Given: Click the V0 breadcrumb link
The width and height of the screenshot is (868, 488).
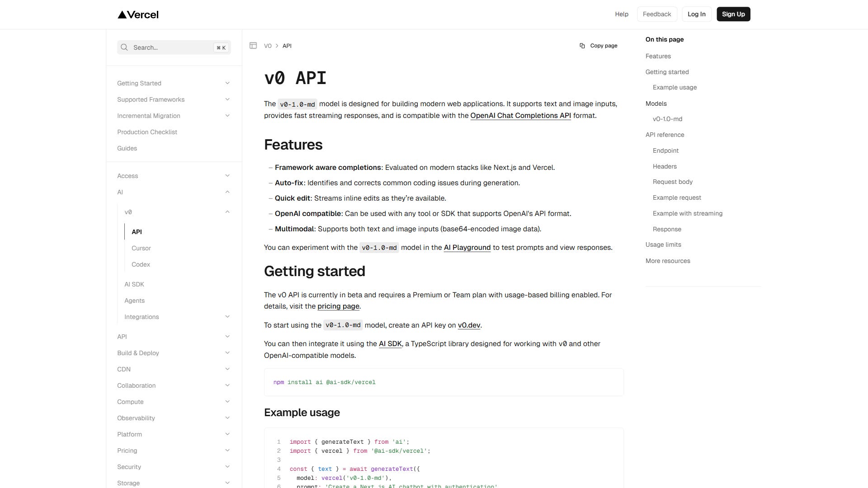Looking at the screenshot, I should click(268, 46).
